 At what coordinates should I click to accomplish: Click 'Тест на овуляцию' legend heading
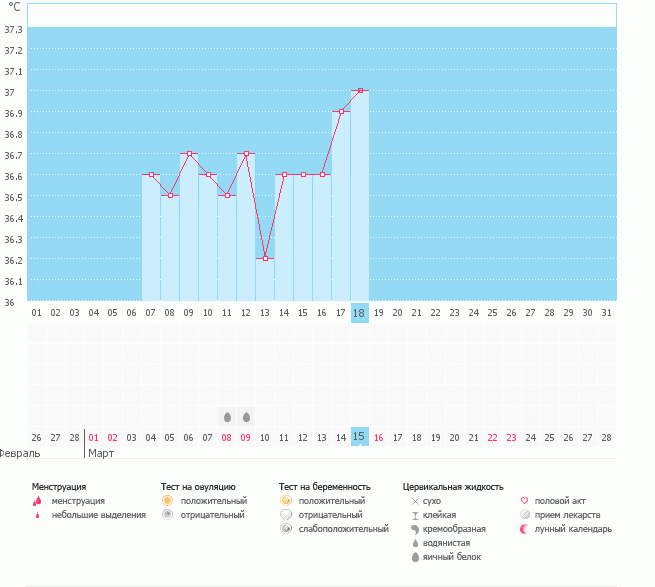(198, 487)
